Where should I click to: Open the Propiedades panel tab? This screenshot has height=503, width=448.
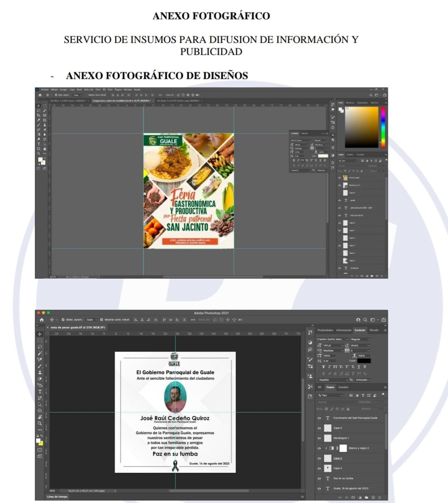click(325, 330)
